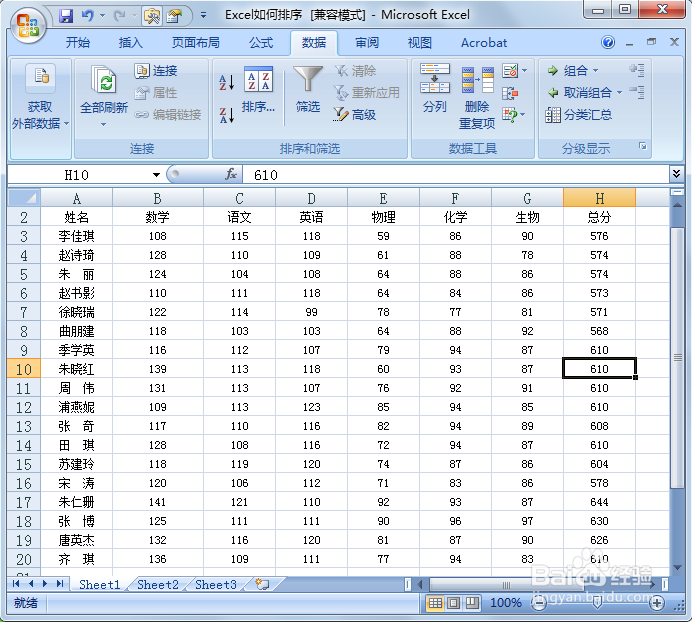Expand the formula bar
Screen dimensions: 692x622
[676, 174]
